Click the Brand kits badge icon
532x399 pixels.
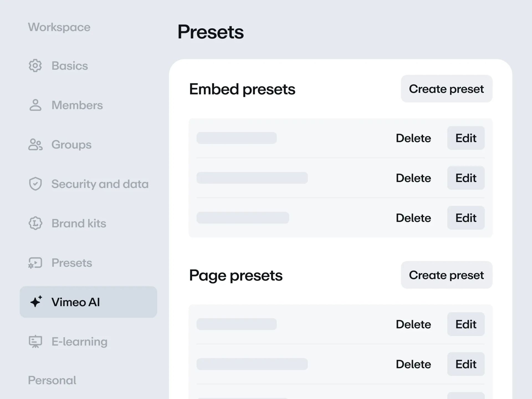click(x=35, y=223)
